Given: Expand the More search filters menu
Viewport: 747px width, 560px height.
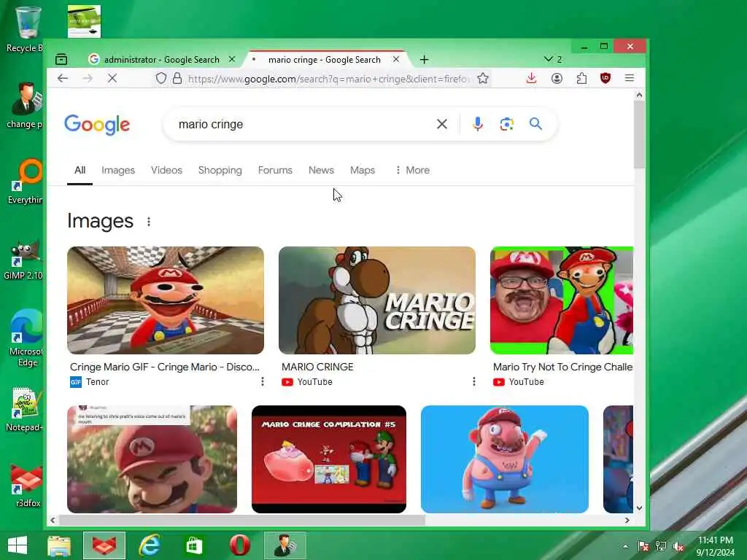Looking at the screenshot, I should (x=413, y=170).
